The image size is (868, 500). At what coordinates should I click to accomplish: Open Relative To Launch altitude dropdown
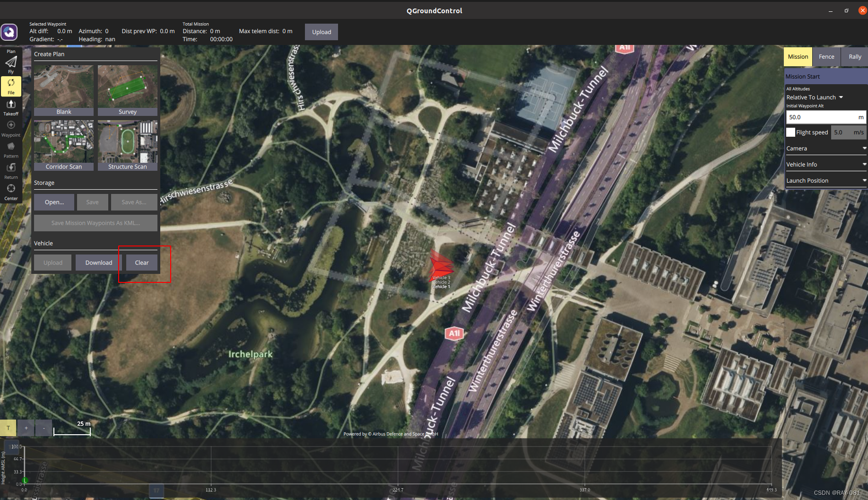(x=815, y=97)
